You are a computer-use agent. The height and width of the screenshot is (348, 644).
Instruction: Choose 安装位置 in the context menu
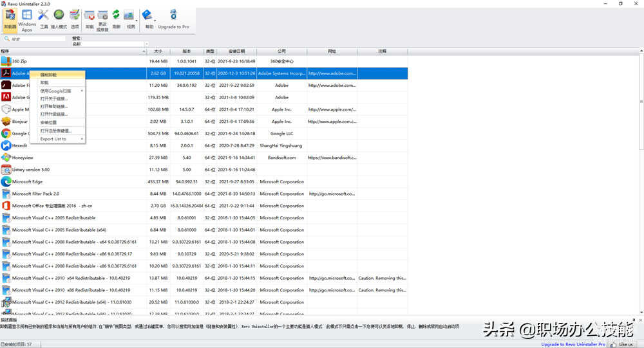[x=49, y=122]
